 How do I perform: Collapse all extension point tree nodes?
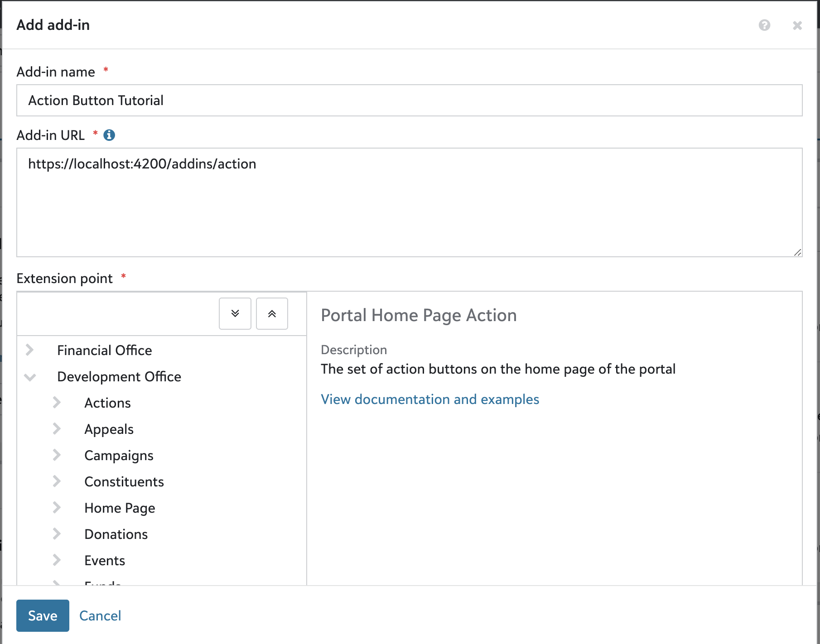pos(272,313)
